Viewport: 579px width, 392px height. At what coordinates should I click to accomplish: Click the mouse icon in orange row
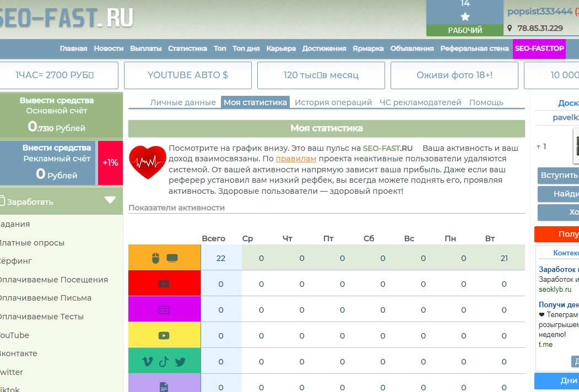(x=155, y=258)
